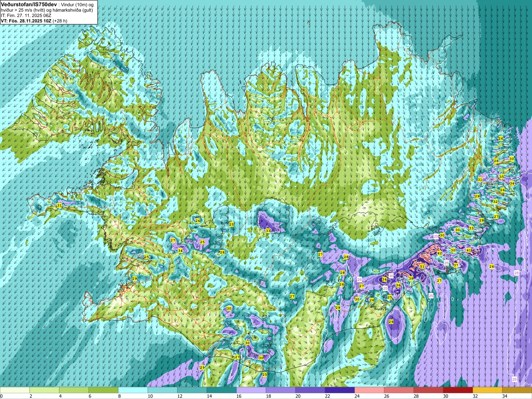Image resolution: width=532 pixels, height=399 pixels.
Task: Click the yellow gust label '36'
Action: click(398, 285)
